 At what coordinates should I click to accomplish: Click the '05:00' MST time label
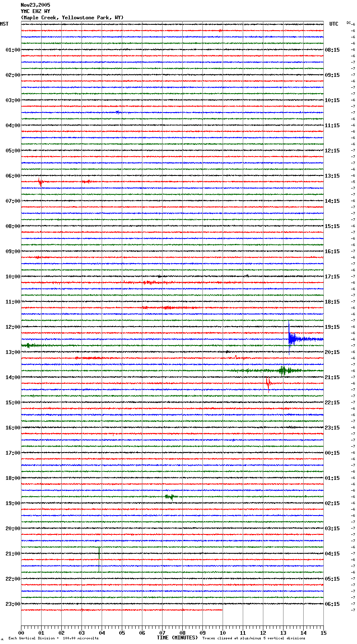[x=13, y=151]
